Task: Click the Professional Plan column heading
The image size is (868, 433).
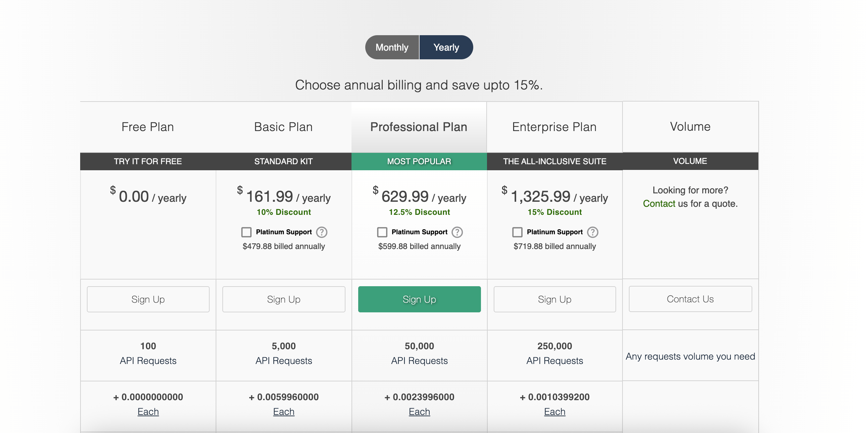Action: 419,127
